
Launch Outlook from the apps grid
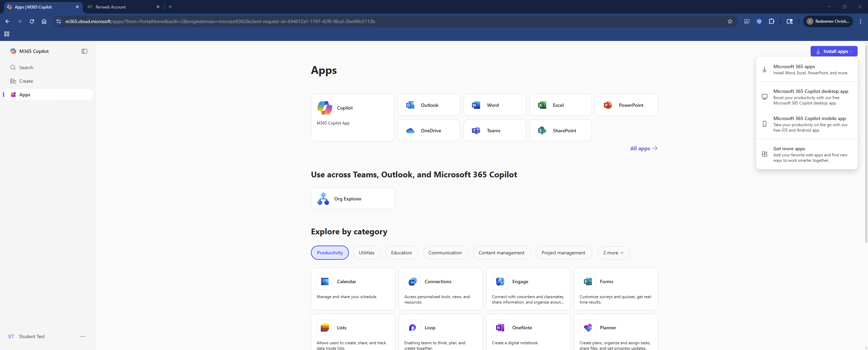[429, 105]
